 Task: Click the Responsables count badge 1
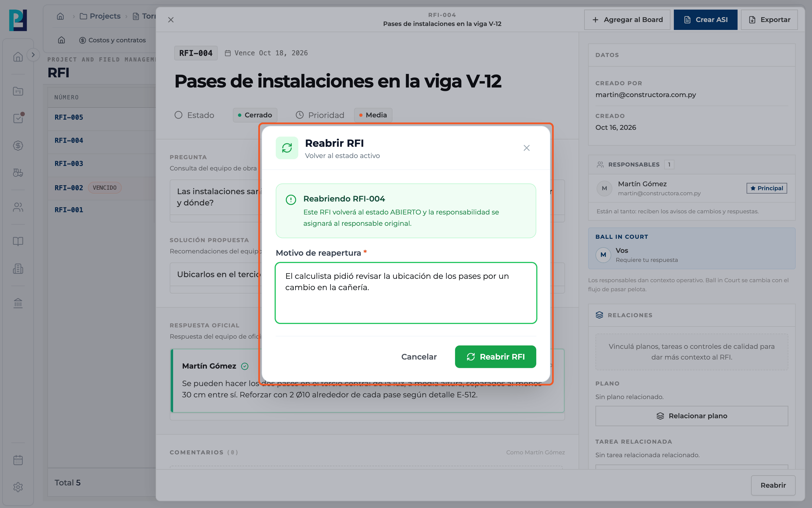pos(669,165)
